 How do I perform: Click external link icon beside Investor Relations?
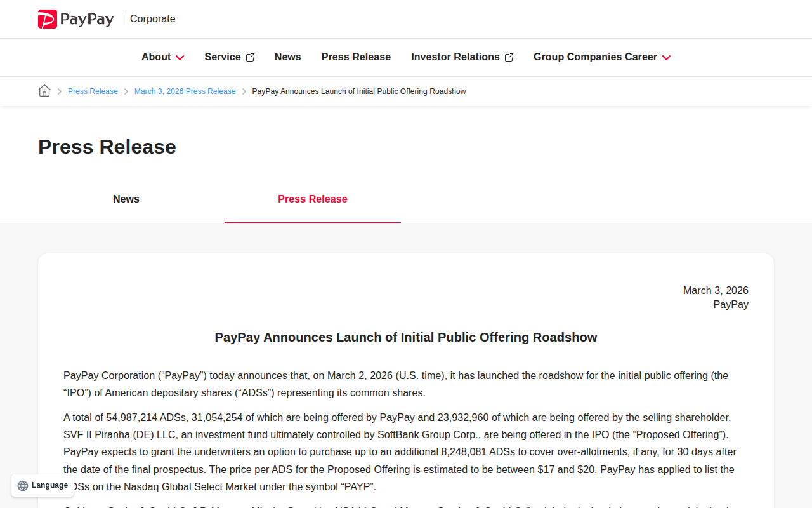[x=509, y=57]
